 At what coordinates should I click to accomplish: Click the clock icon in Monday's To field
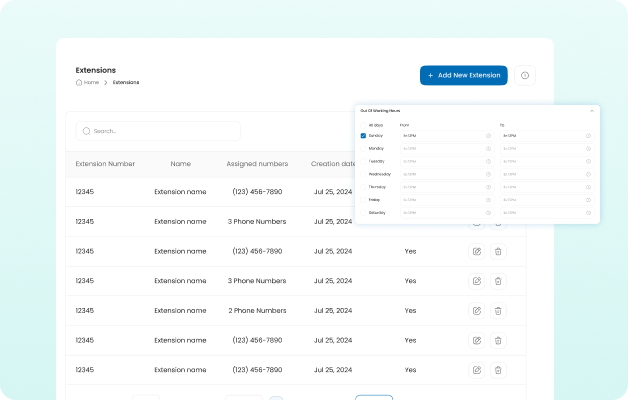588,148
